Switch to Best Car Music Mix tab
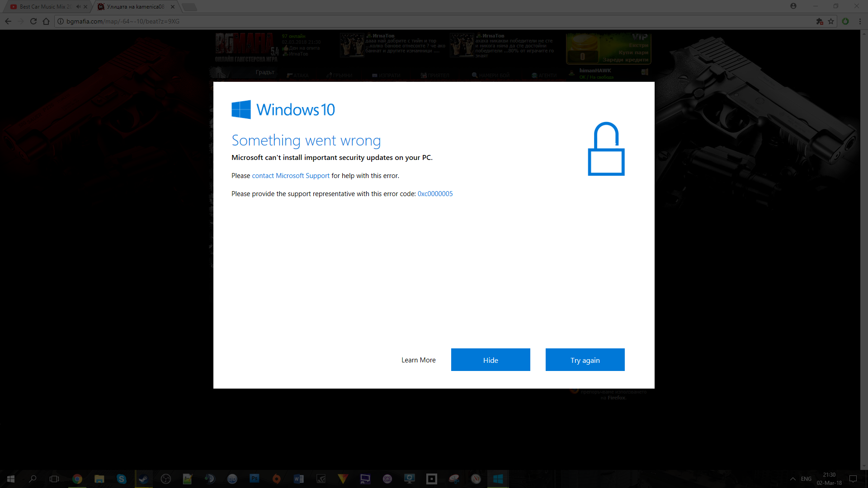Viewport: 868px width, 488px height. coord(45,7)
